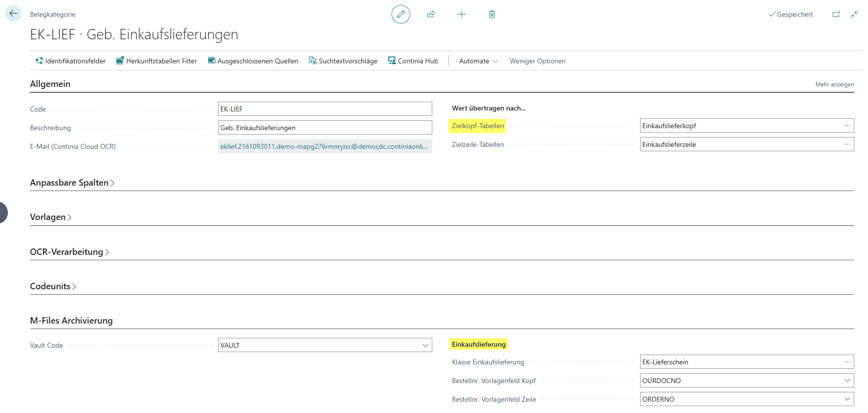Open Continia Hub

[413, 61]
